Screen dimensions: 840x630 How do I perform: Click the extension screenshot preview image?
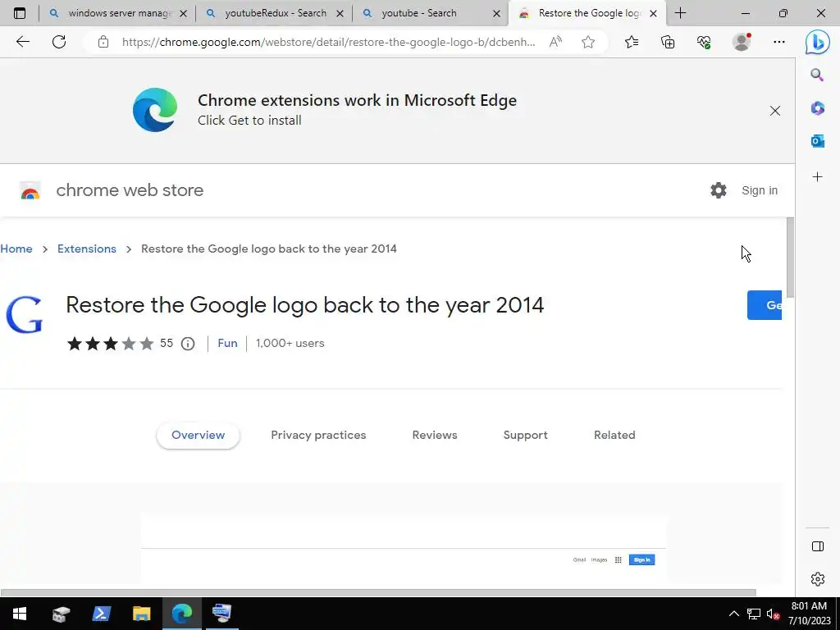[x=404, y=548]
